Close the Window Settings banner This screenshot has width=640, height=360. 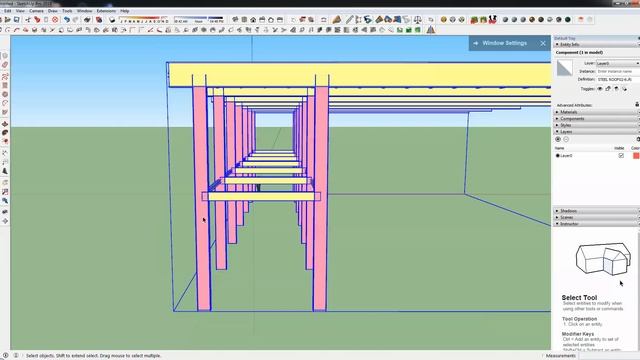543,43
